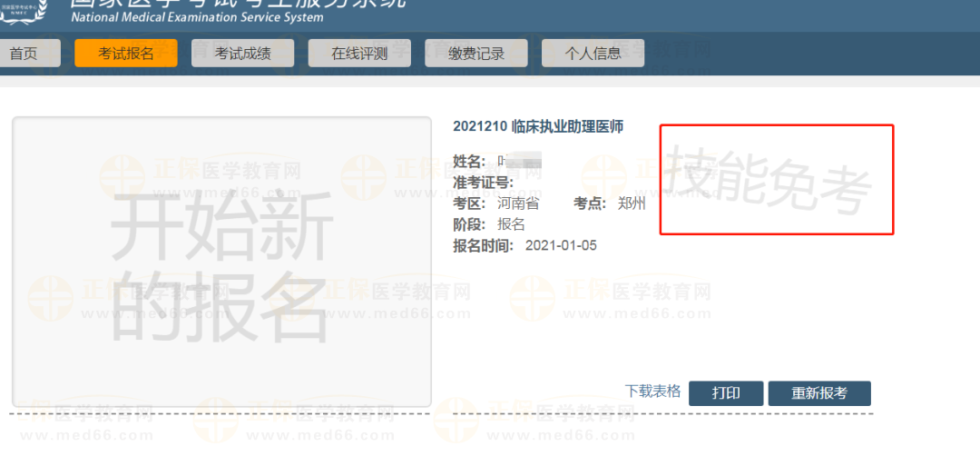
Task: Click the 考区 value 河南省
Action: [x=518, y=203]
